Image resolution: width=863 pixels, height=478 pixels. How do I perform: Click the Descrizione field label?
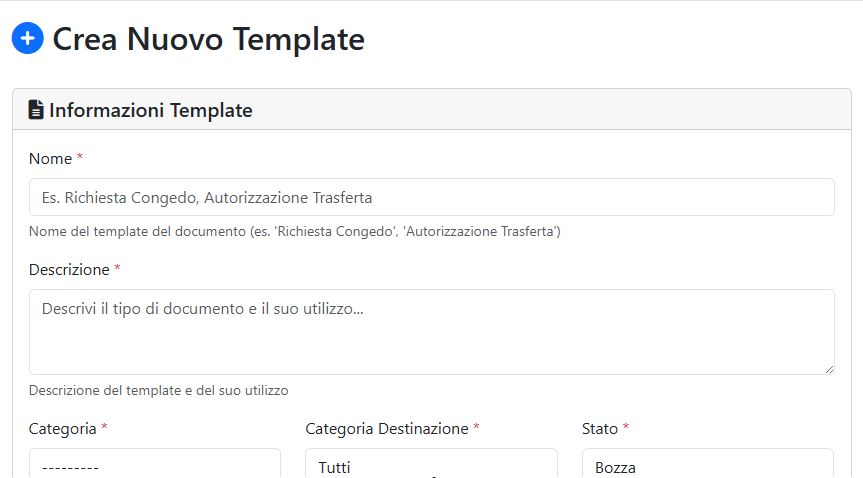point(69,270)
